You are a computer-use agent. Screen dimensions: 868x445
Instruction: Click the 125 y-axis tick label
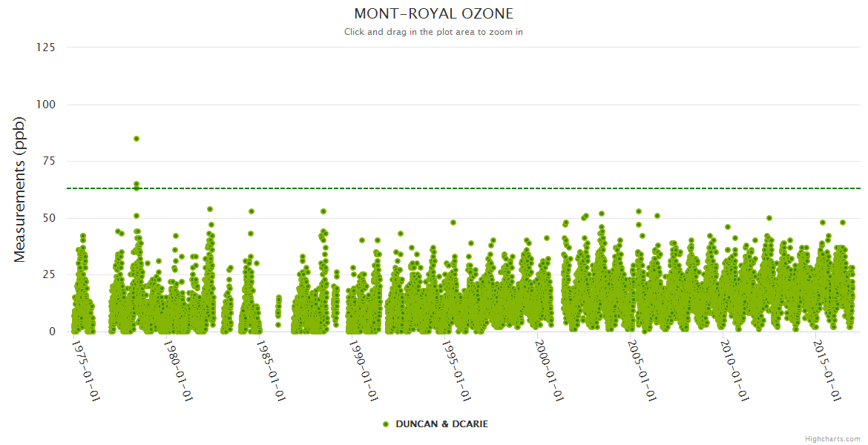coord(45,47)
